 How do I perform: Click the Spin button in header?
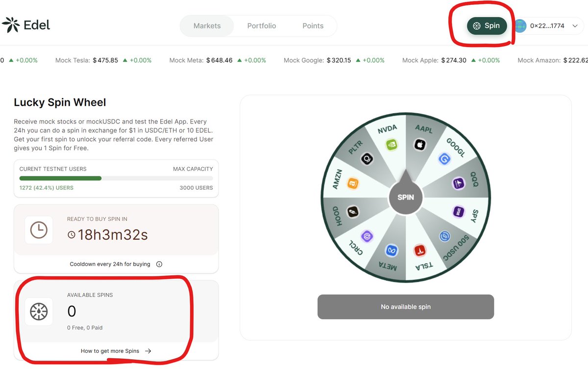click(487, 26)
